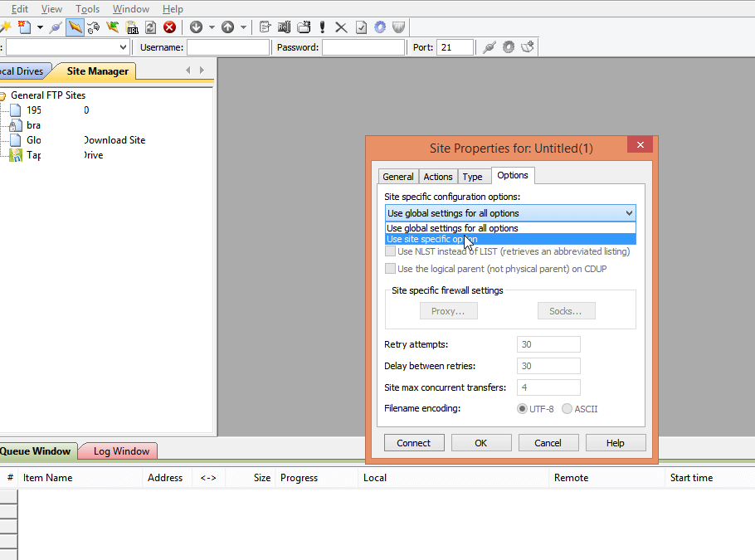Choose 'Use site specific option' from list
Screen dimensions: 755x560
(x=431, y=240)
